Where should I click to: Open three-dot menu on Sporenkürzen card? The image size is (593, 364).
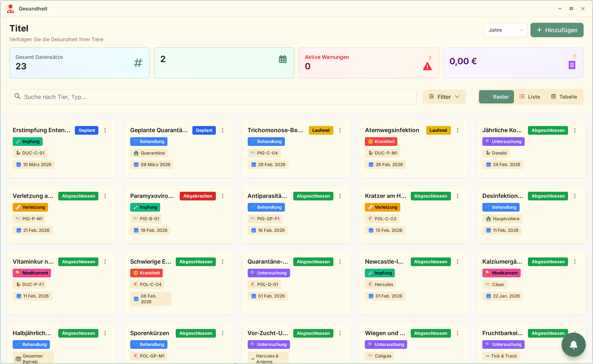(223, 333)
